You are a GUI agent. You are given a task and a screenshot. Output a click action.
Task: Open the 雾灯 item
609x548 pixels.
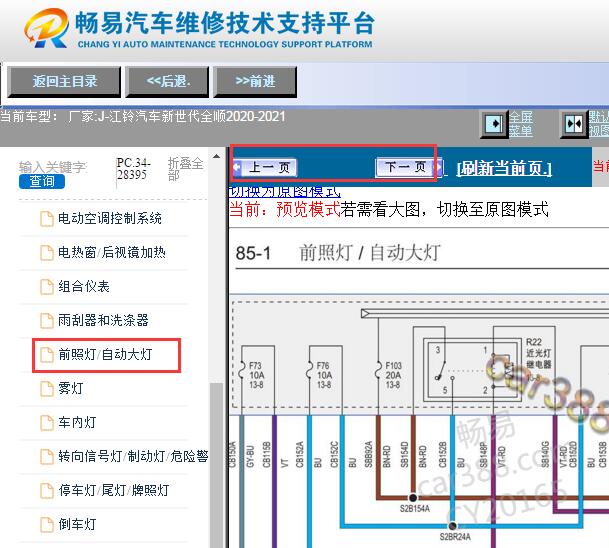(71, 388)
